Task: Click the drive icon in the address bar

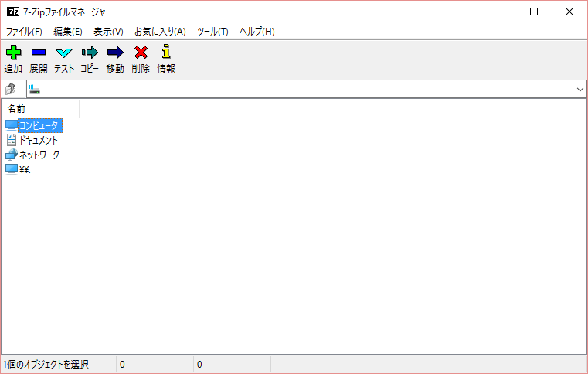Action: [x=34, y=90]
